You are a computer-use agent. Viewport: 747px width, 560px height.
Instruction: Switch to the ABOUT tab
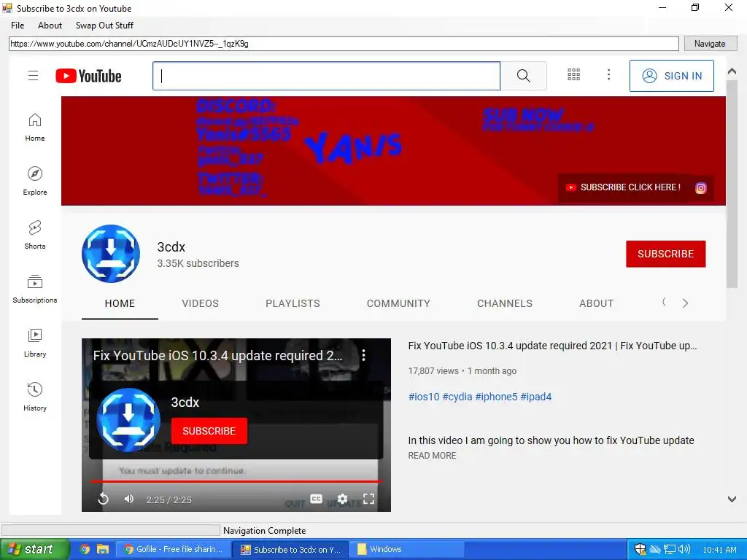coord(596,303)
